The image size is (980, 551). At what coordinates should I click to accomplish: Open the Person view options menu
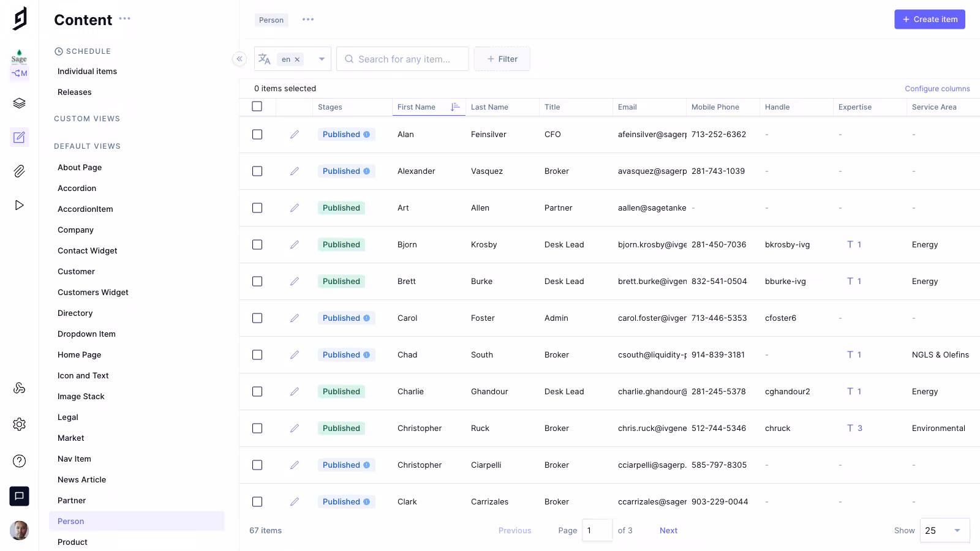[308, 20]
